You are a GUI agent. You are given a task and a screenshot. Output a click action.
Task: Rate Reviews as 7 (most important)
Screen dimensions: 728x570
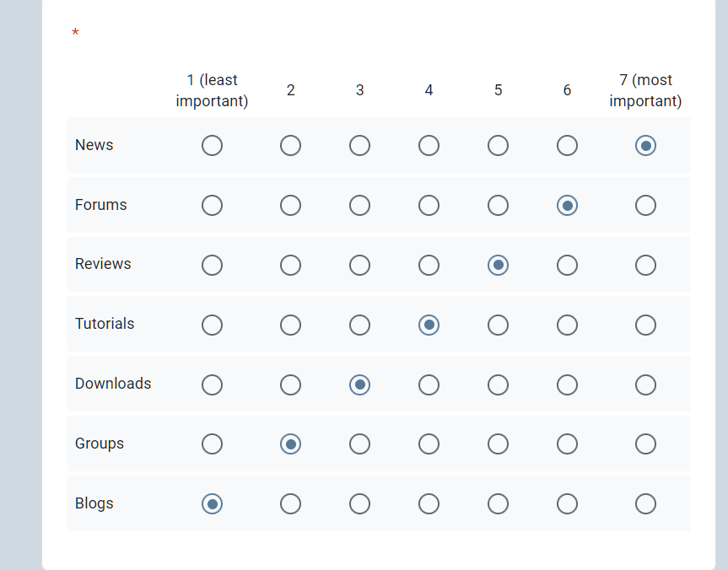pyautogui.click(x=646, y=266)
